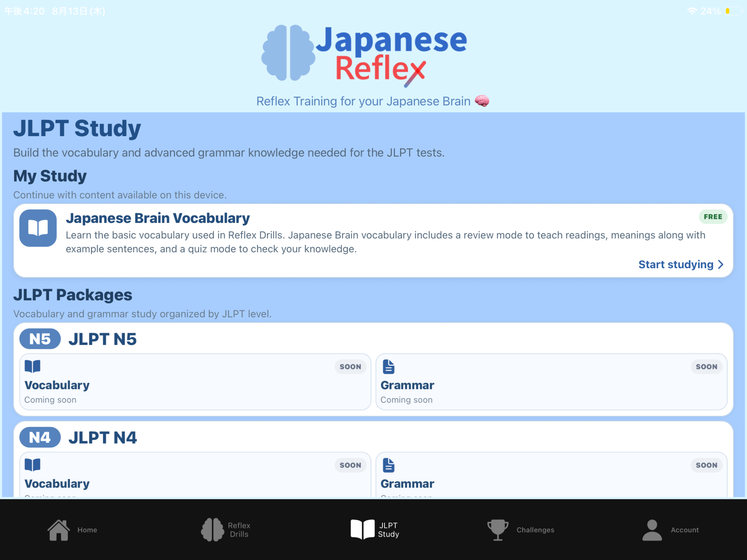Viewport: 747px width, 560px height.
Task: Tap SOON badge on N4 Grammar
Action: (707, 465)
